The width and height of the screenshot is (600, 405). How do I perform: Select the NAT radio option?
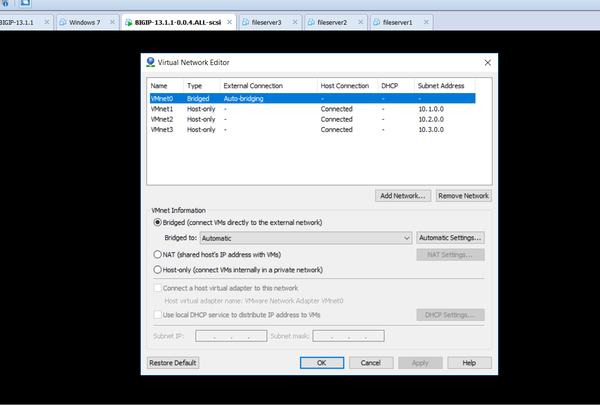(x=157, y=255)
